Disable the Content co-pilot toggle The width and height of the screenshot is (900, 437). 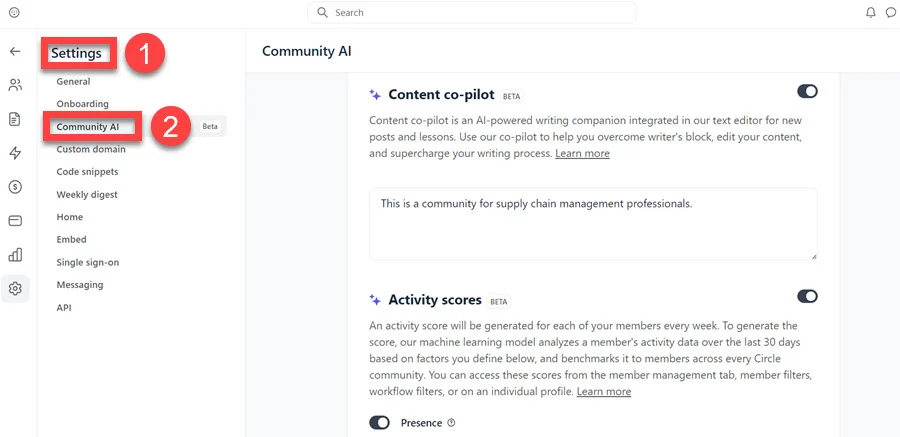807,91
